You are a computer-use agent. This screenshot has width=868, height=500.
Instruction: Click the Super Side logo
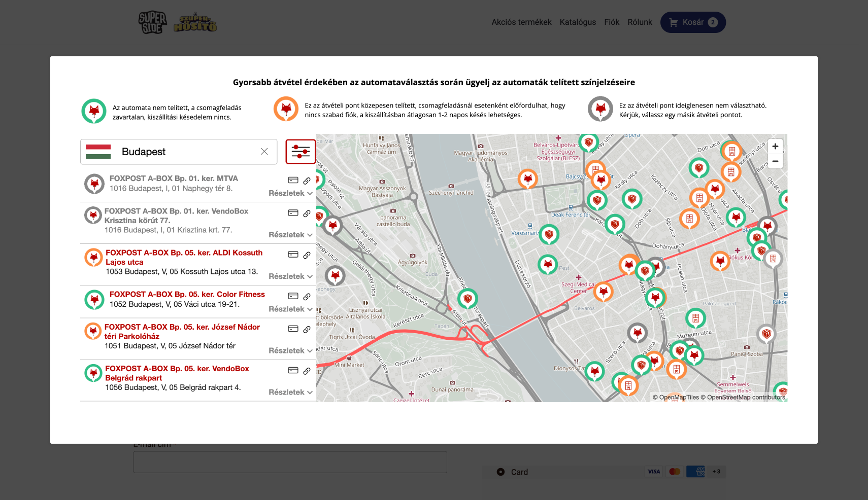pos(152,22)
